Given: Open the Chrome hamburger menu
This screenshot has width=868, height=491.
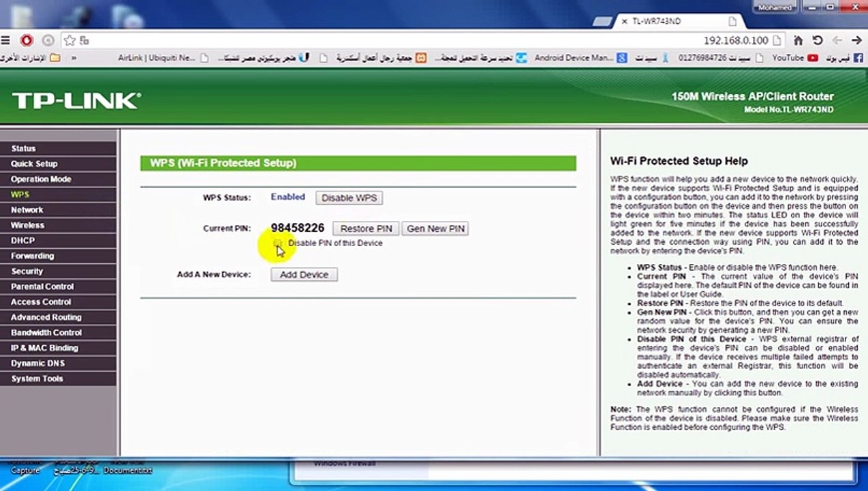Looking at the screenshot, I should pos(5,40).
